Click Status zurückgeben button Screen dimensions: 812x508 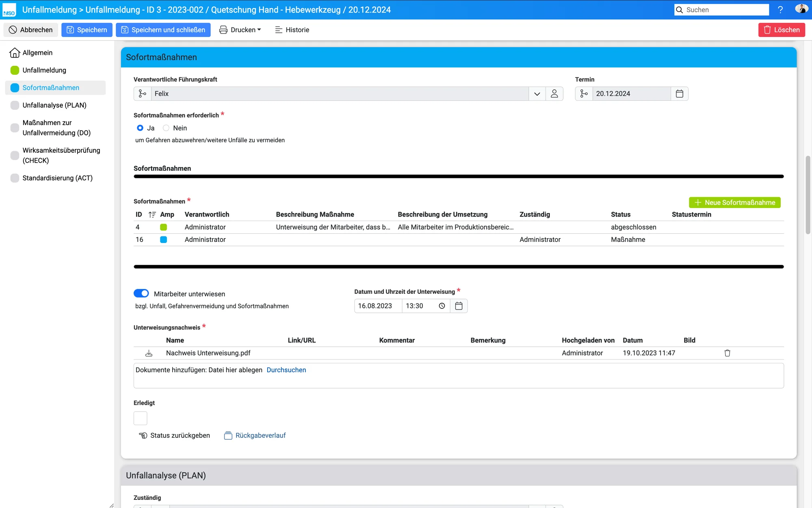175,436
